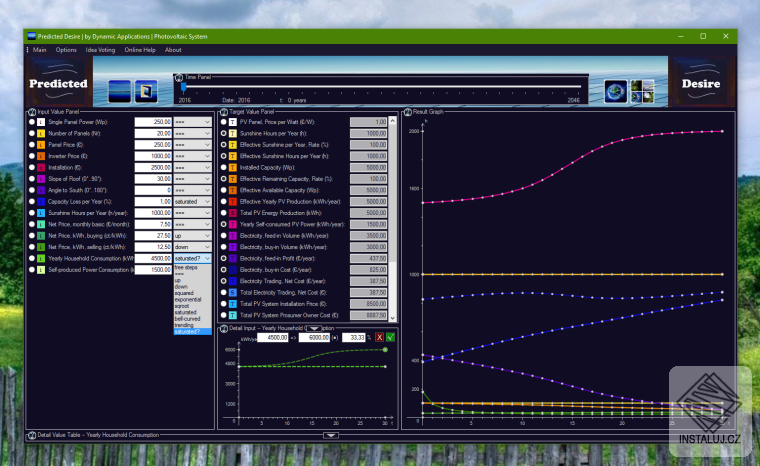Click the Target Value Panel scrollbar up arrow
760x466 pixels.
tap(393, 120)
